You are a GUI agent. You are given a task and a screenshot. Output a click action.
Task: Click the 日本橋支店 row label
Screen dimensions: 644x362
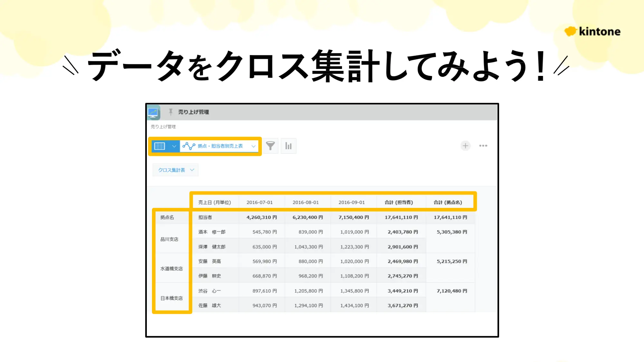tap(172, 298)
